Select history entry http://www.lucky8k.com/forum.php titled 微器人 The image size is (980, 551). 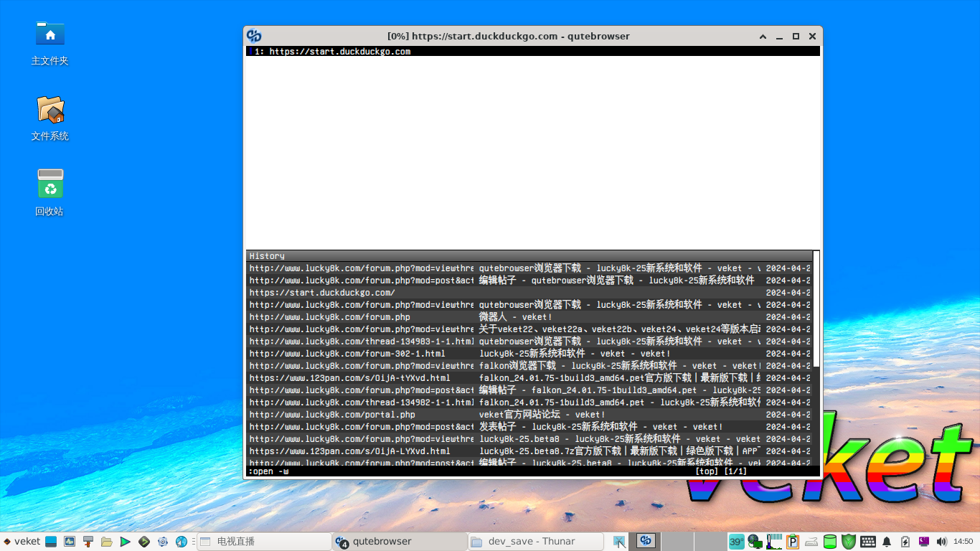click(x=530, y=317)
